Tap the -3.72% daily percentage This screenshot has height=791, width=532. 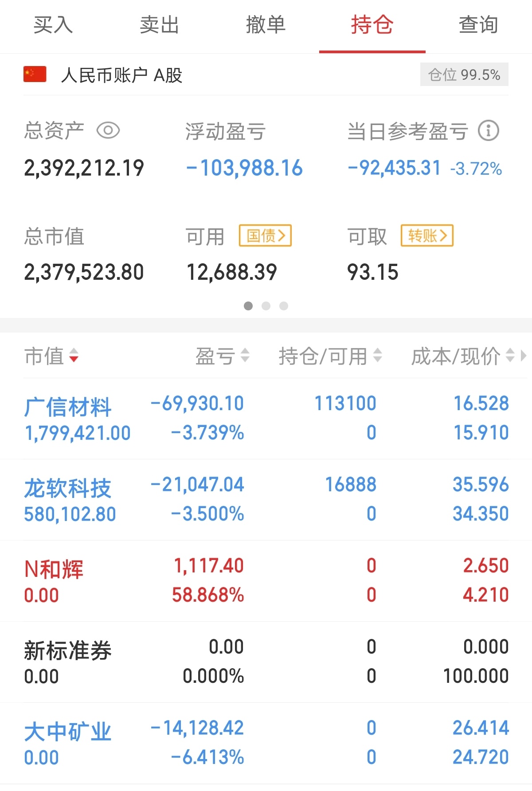tap(476, 169)
